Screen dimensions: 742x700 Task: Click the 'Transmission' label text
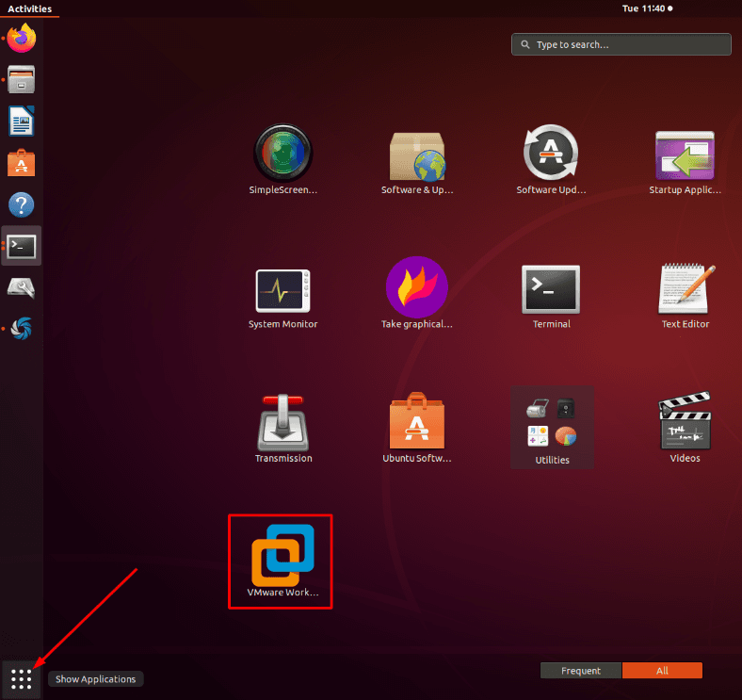point(283,458)
